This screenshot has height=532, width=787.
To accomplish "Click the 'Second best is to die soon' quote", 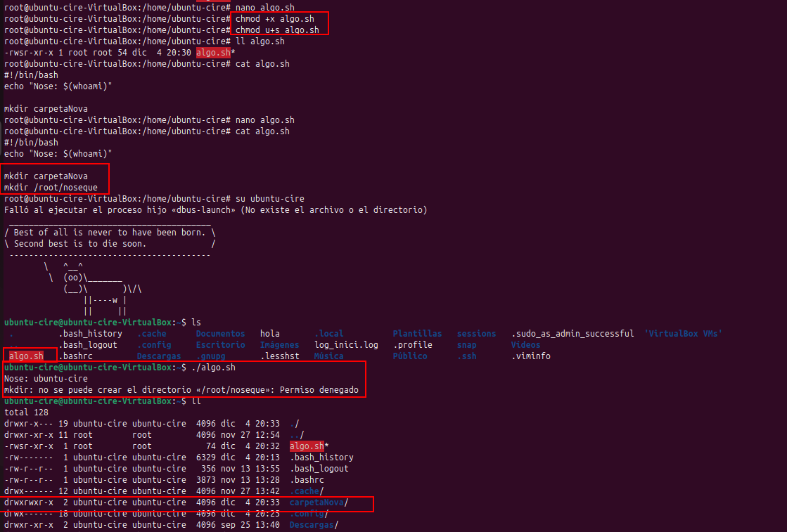I will [81, 244].
